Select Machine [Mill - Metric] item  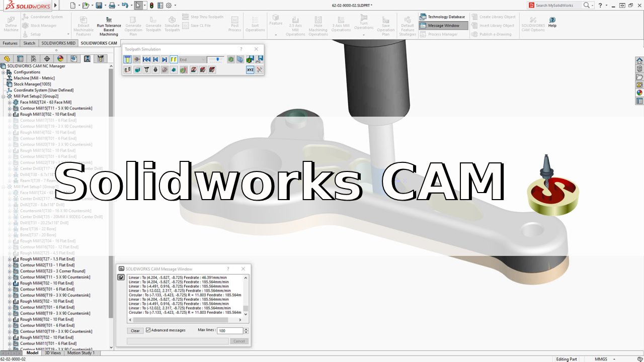click(34, 78)
